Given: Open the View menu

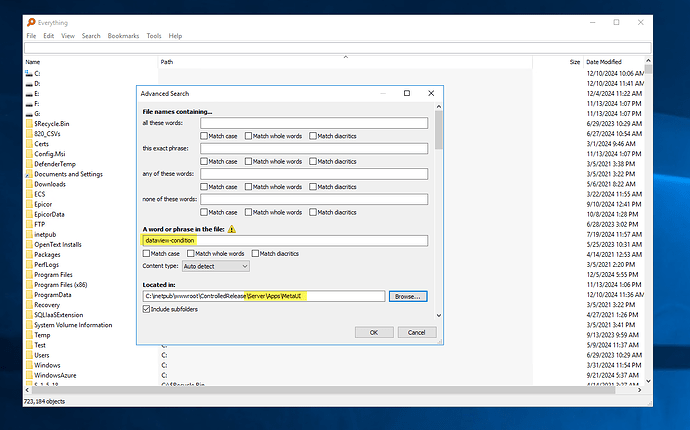Looking at the screenshot, I should click(68, 36).
